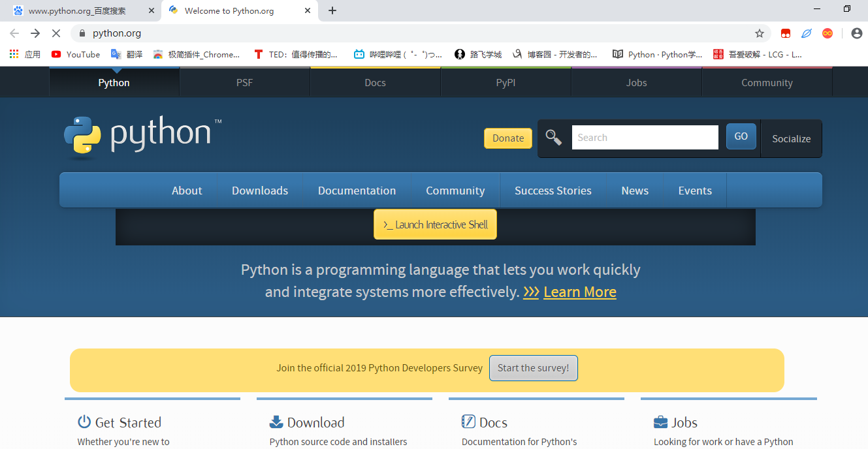
Task: Open the Community navigation menu in blue bar
Action: tap(455, 191)
